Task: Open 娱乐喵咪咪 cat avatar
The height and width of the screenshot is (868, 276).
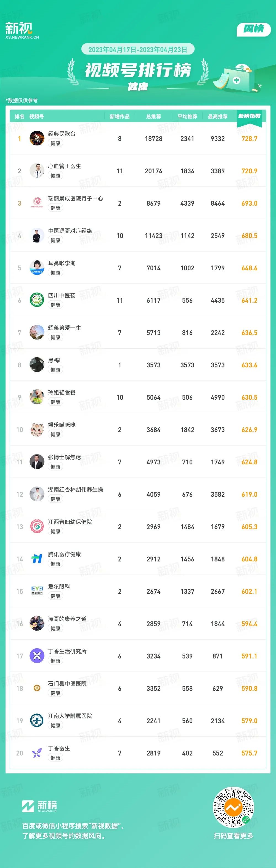Action: pyautogui.click(x=37, y=429)
